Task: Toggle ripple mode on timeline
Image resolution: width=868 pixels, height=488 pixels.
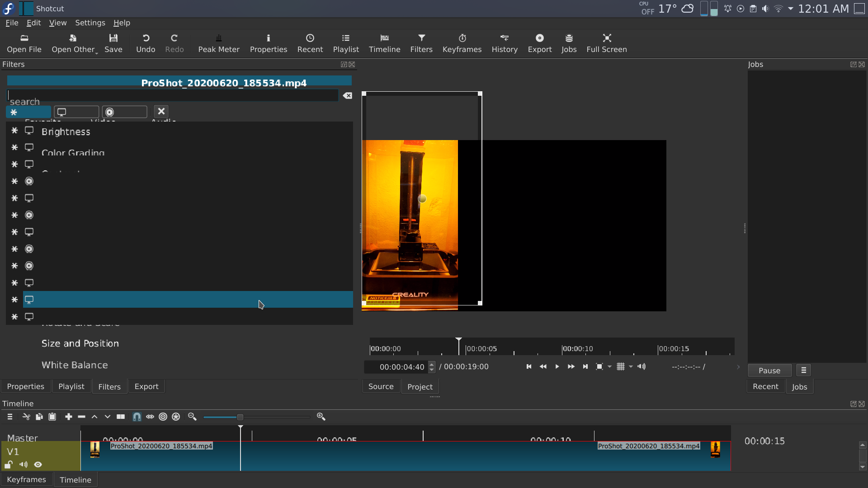Action: [x=163, y=417]
